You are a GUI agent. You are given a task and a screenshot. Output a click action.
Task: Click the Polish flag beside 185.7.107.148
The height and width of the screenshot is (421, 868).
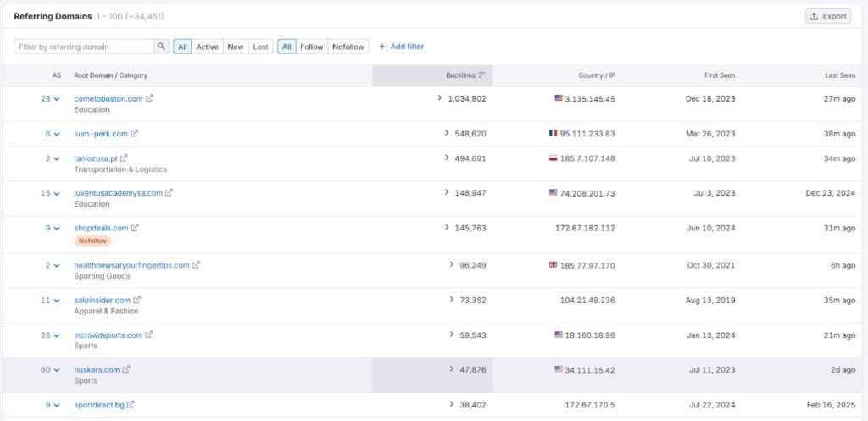click(x=553, y=158)
